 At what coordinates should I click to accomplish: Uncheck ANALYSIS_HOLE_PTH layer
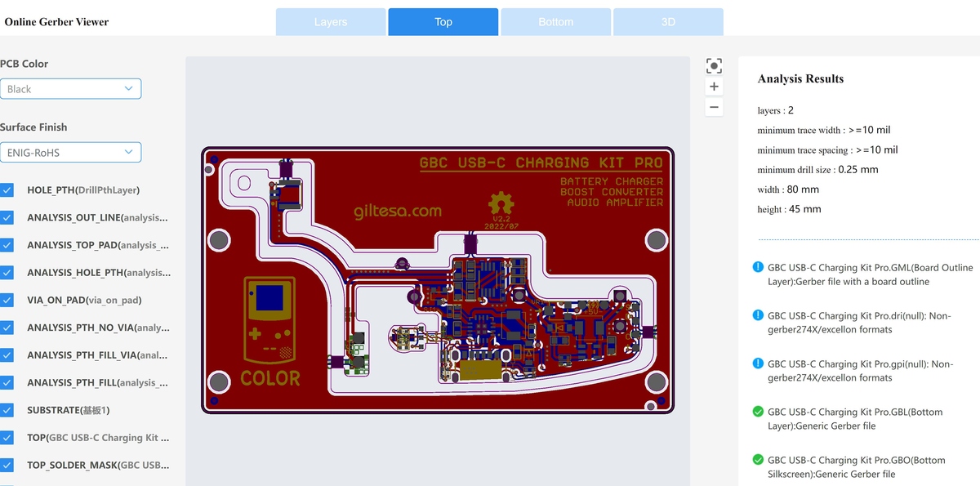click(x=7, y=272)
